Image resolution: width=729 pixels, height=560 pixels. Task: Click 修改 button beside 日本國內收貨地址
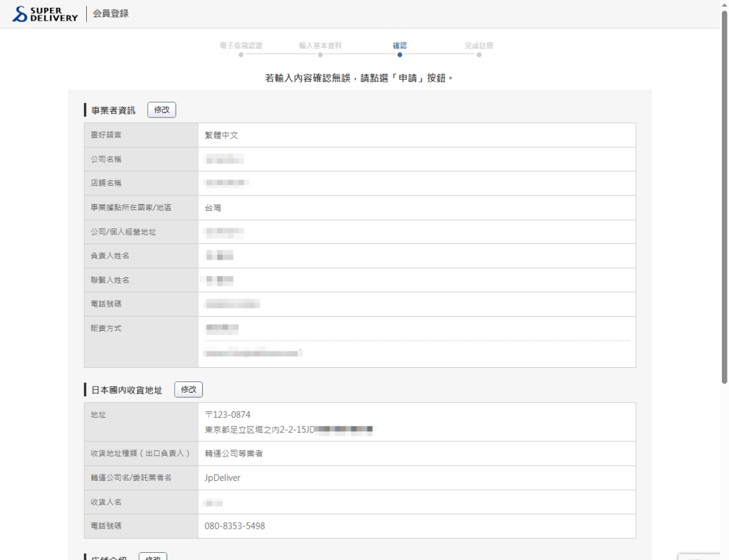(x=188, y=389)
